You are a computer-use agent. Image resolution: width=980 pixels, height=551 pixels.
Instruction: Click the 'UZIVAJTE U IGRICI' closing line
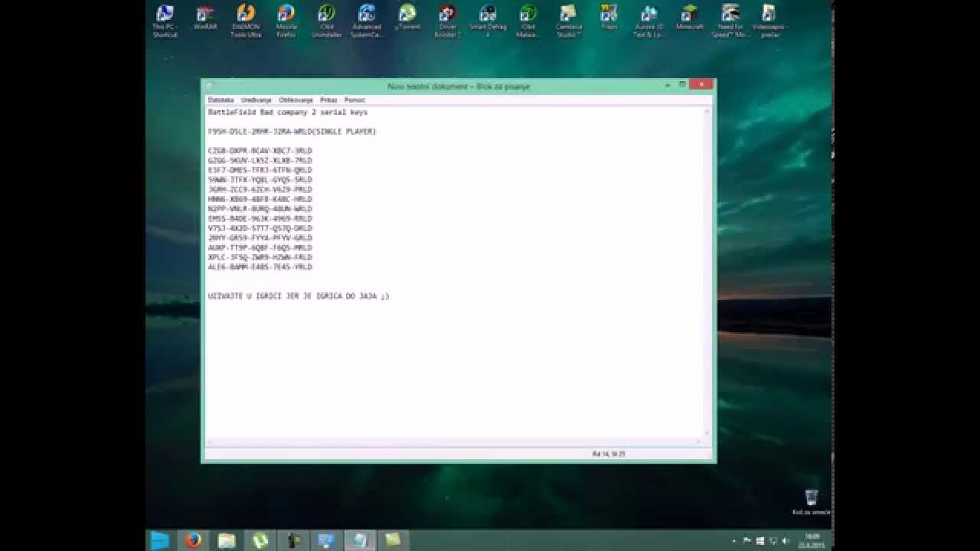(x=299, y=296)
